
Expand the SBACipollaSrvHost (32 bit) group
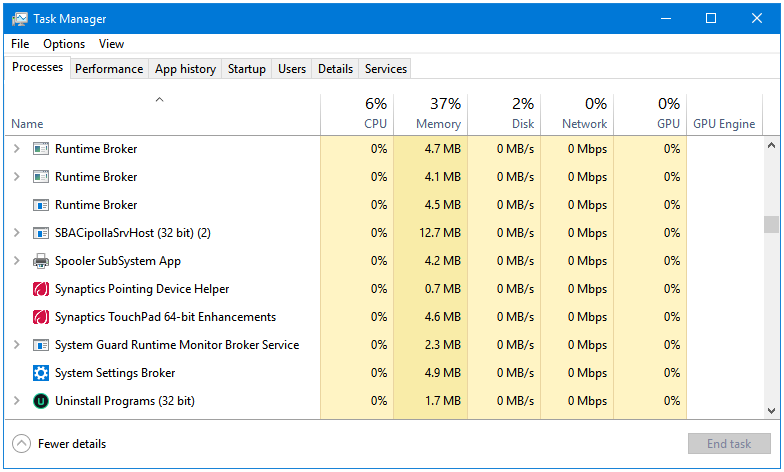click(x=16, y=233)
